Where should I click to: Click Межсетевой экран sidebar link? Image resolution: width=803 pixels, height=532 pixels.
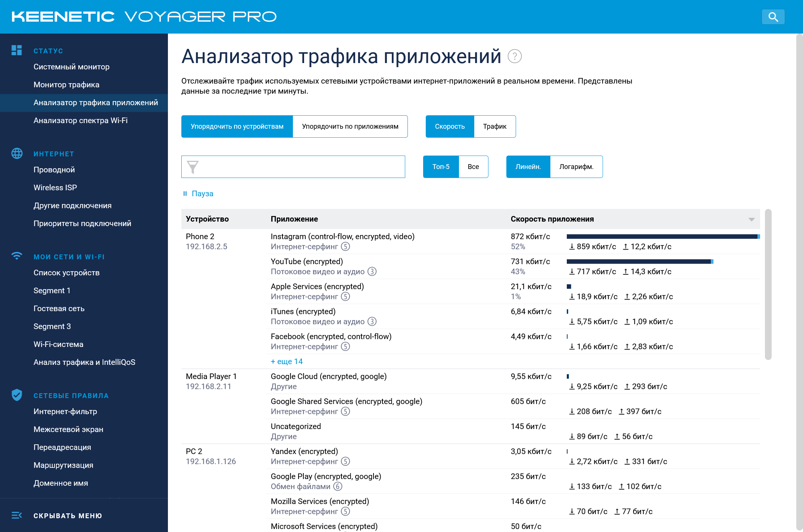(68, 429)
